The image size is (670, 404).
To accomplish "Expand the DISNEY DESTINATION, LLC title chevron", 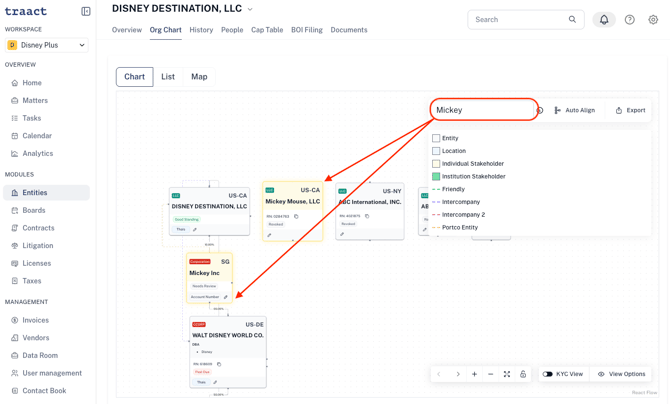I will (x=250, y=9).
